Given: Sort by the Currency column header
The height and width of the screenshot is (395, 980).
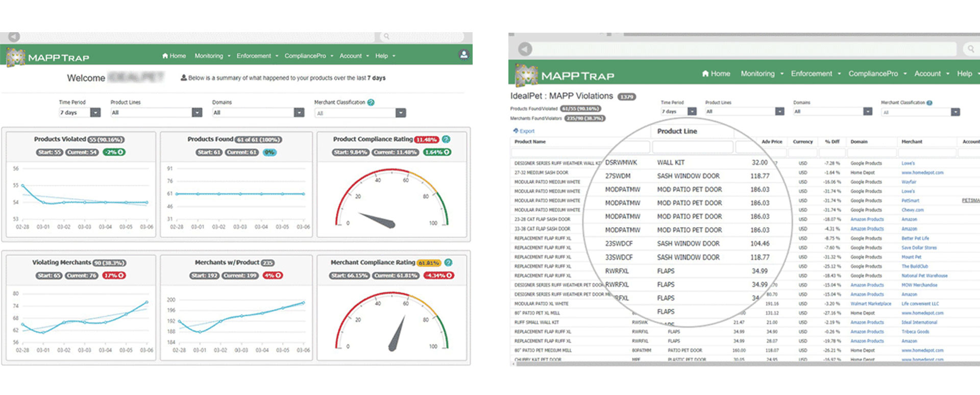Looking at the screenshot, I should pyautogui.click(x=802, y=141).
